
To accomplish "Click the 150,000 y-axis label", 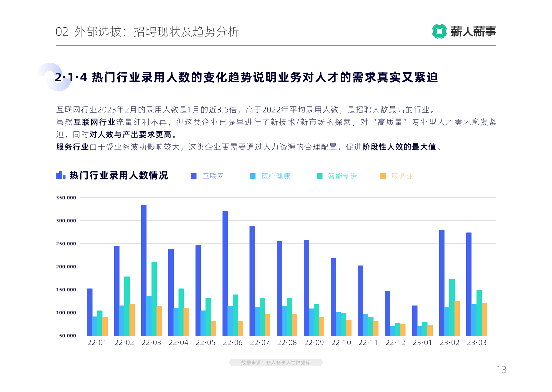I will tap(66, 290).
